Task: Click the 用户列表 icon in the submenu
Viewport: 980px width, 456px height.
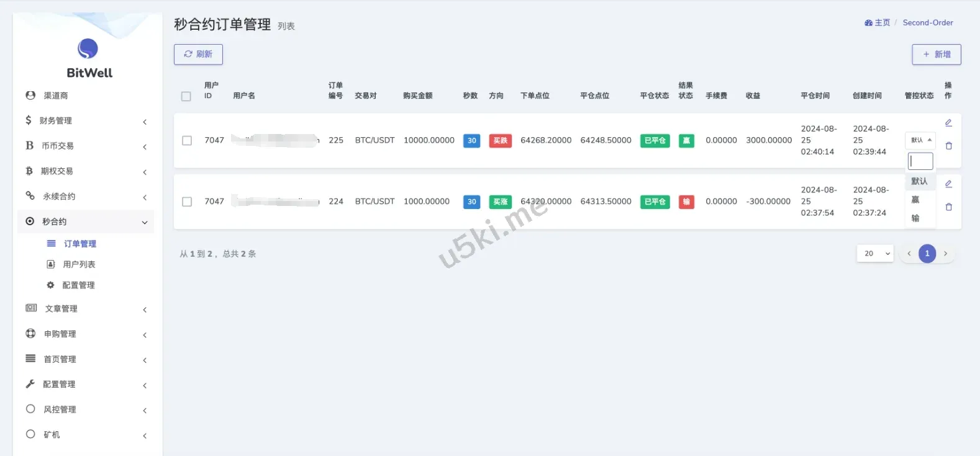Action: pos(51,264)
